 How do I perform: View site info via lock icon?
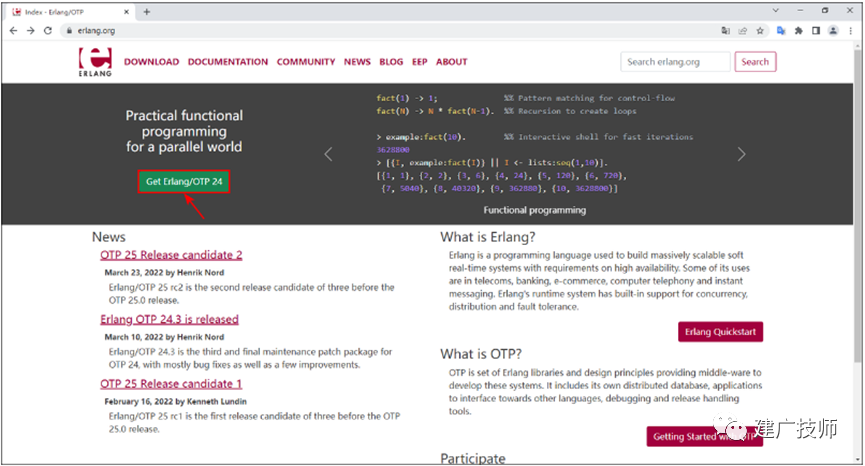point(69,31)
